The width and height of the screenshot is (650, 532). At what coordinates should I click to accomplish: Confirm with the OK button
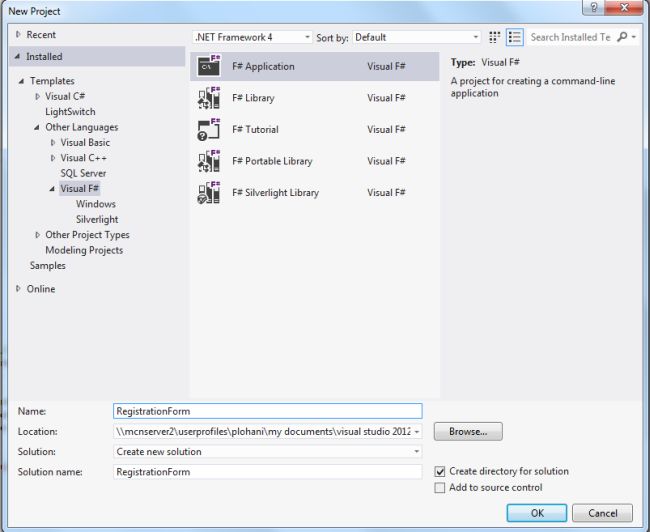tap(537, 513)
